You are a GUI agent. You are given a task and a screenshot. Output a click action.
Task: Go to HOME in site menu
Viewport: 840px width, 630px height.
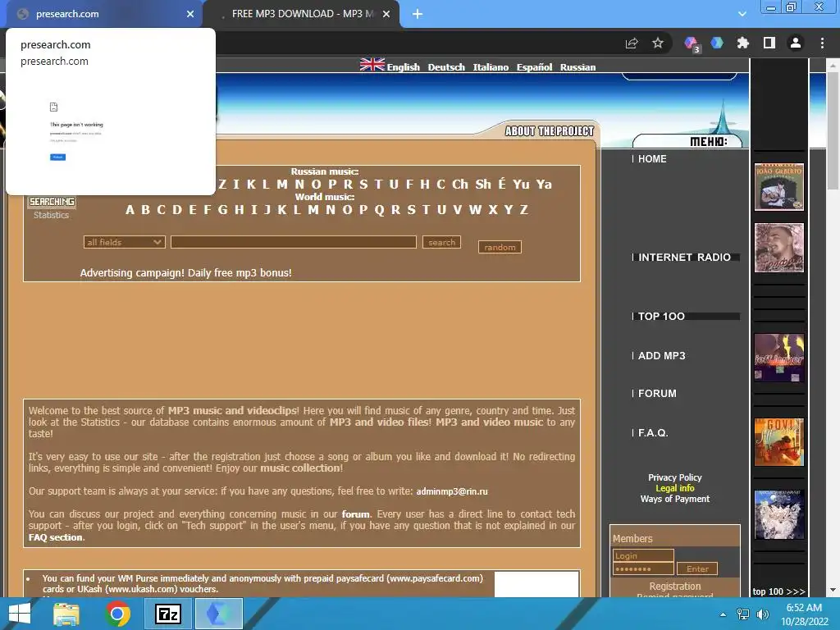pyautogui.click(x=652, y=159)
